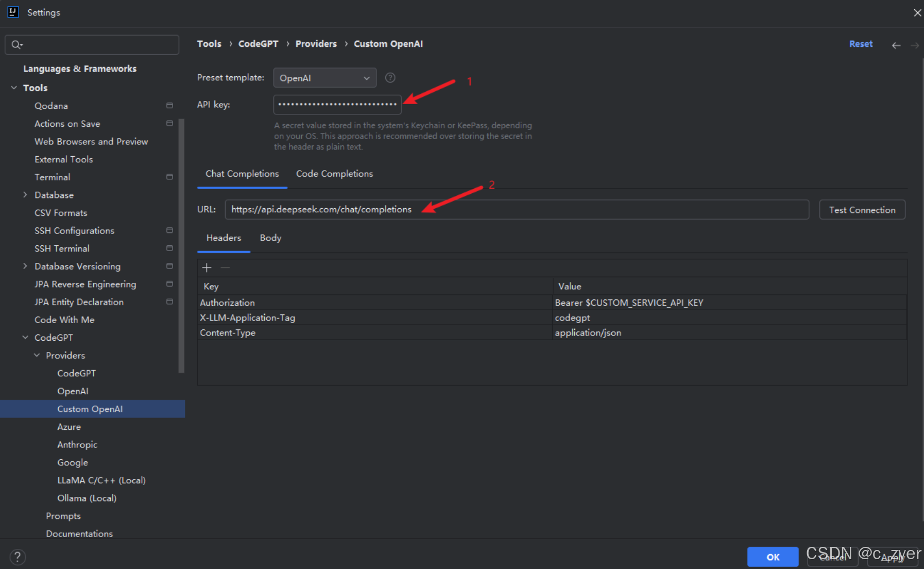Select the application/json value cell
This screenshot has height=569, width=924.
point(730,332)
